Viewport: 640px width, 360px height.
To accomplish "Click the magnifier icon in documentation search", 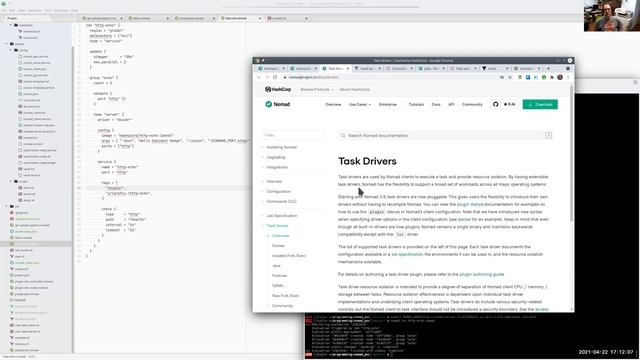I will tap(343, 136).
